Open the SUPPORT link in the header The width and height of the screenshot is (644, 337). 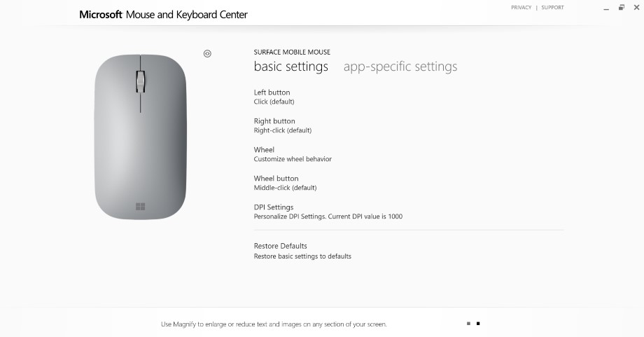tap(552, 8)
